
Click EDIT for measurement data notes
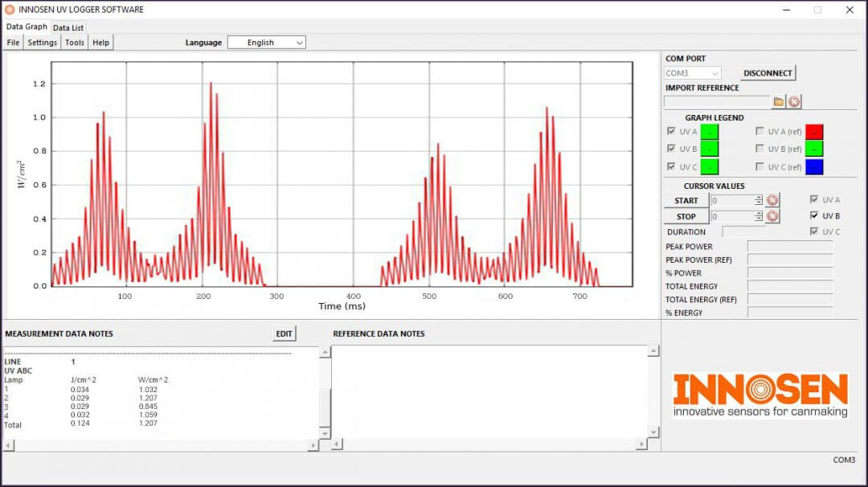coord(284,334)
